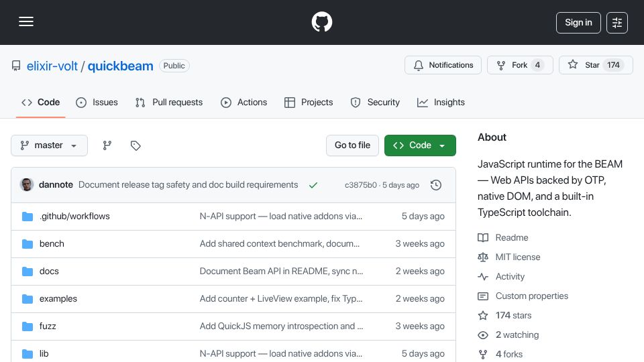Click the star icon beside 174 stars
This screenshot has width=644, height=362.
[483, 315]
